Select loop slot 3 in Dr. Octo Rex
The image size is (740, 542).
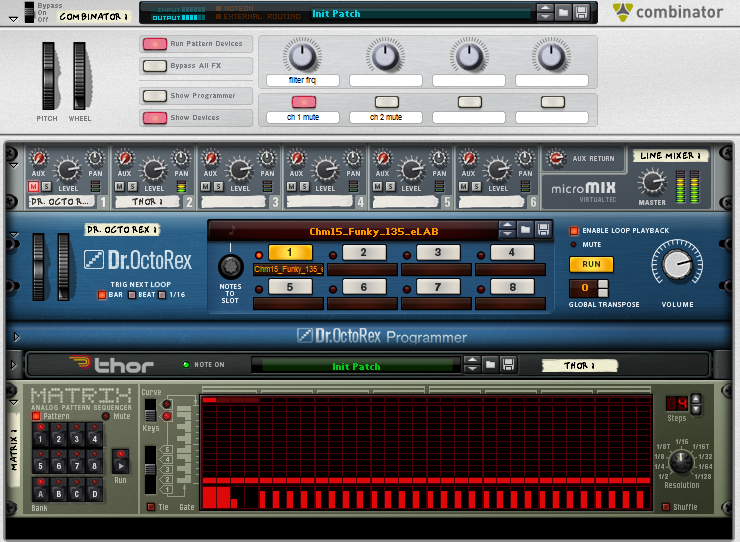click(438, 253)
